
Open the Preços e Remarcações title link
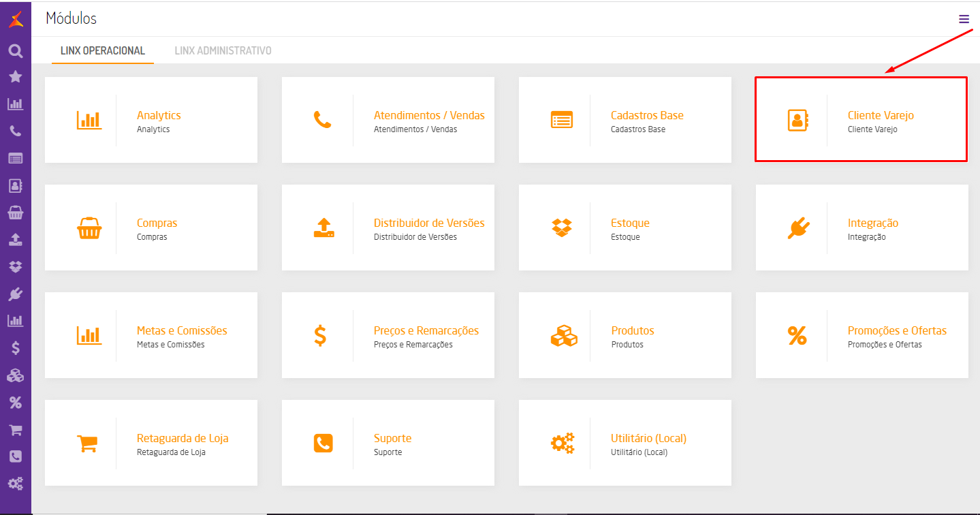[426, 330]
